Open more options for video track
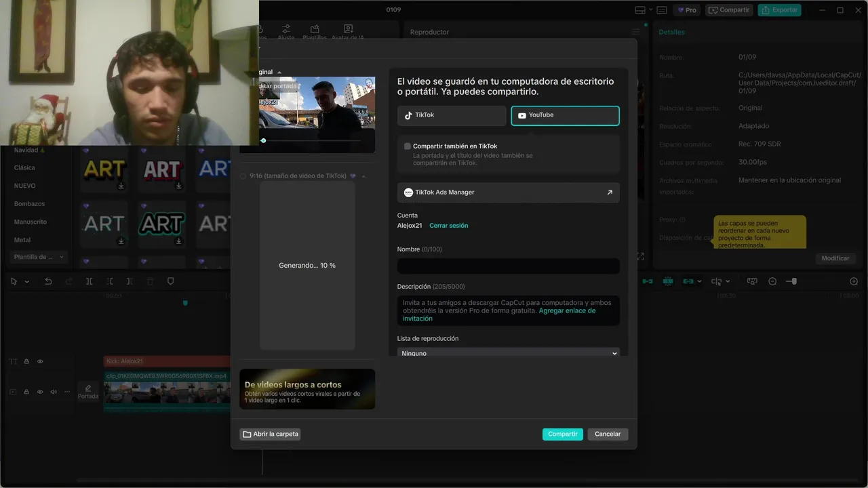The width and height of the screenshot is (868, 488). (x=66, y=392)
